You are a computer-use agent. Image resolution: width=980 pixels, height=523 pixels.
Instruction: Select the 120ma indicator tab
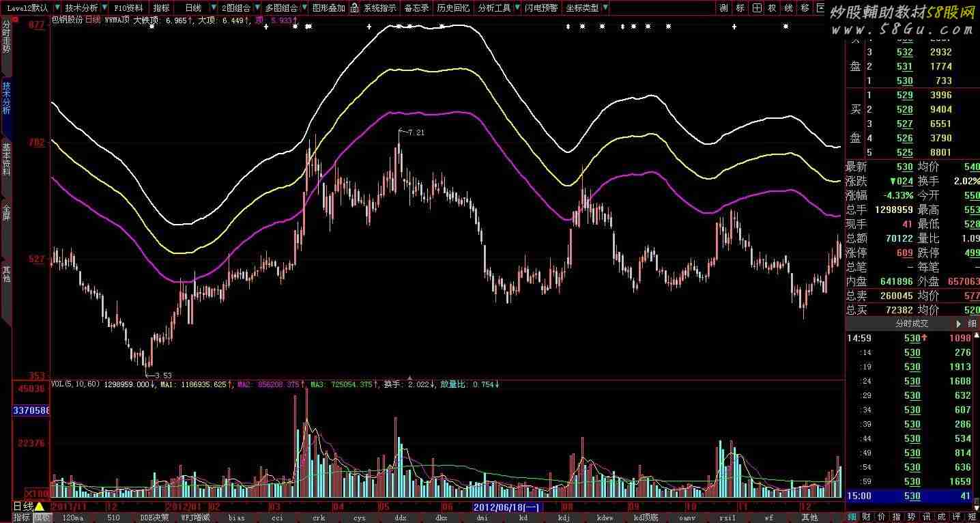[x=72, y=518]
